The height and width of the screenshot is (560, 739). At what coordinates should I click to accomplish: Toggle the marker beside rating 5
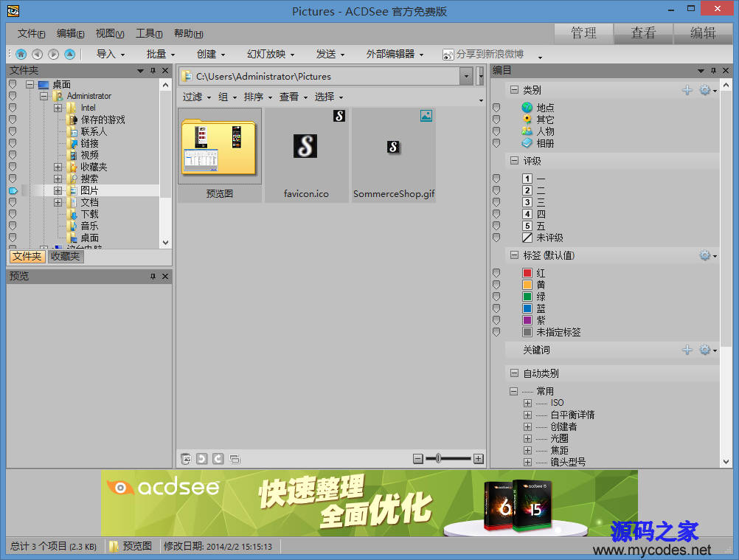coord(496,226)
